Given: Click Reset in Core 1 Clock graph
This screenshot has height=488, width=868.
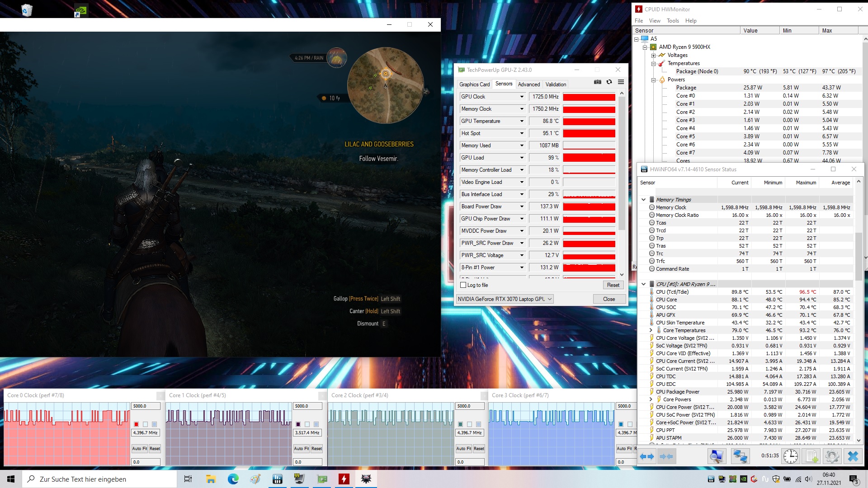Looking at the screenshot, I should 316,449.
